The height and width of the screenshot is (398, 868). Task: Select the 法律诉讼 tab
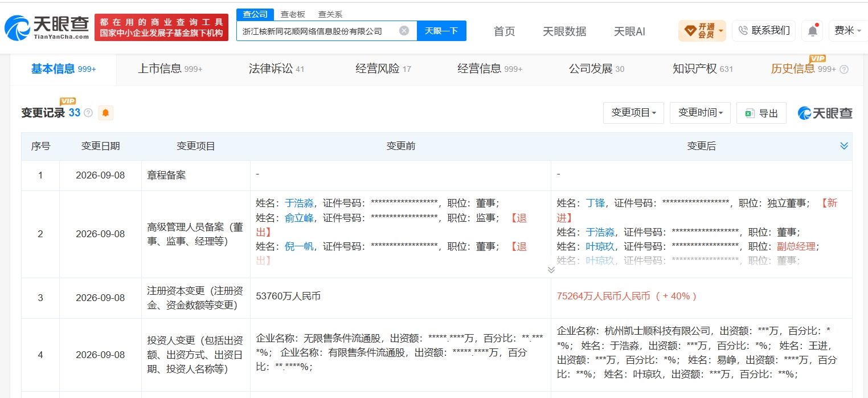pos(276,69)
